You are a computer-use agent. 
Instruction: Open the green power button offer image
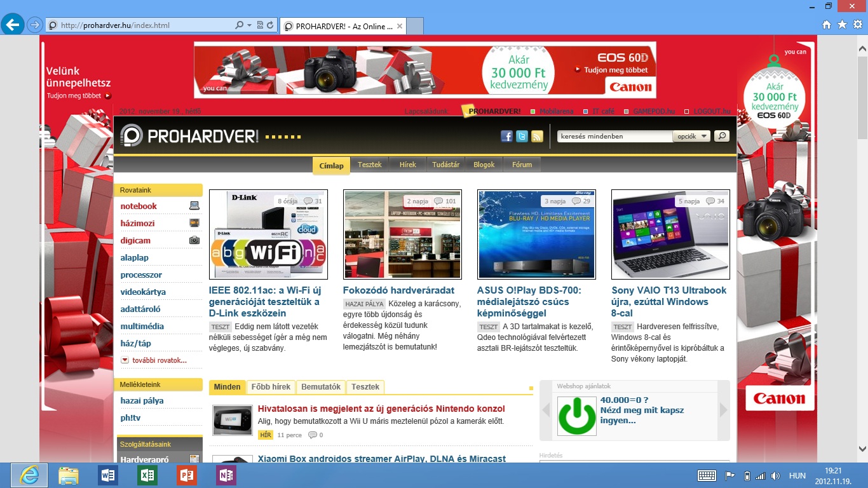coord(577,416)
